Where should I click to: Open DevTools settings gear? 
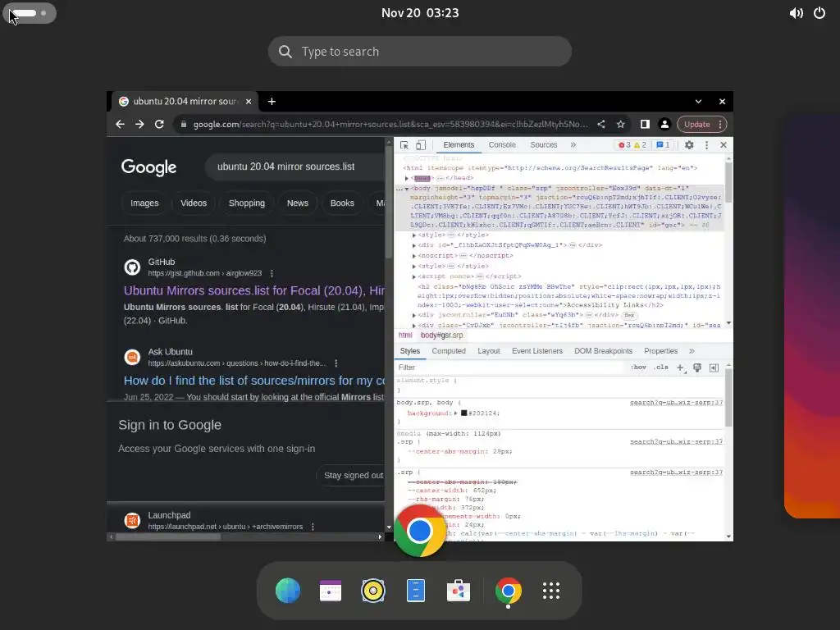click(689, 145)
